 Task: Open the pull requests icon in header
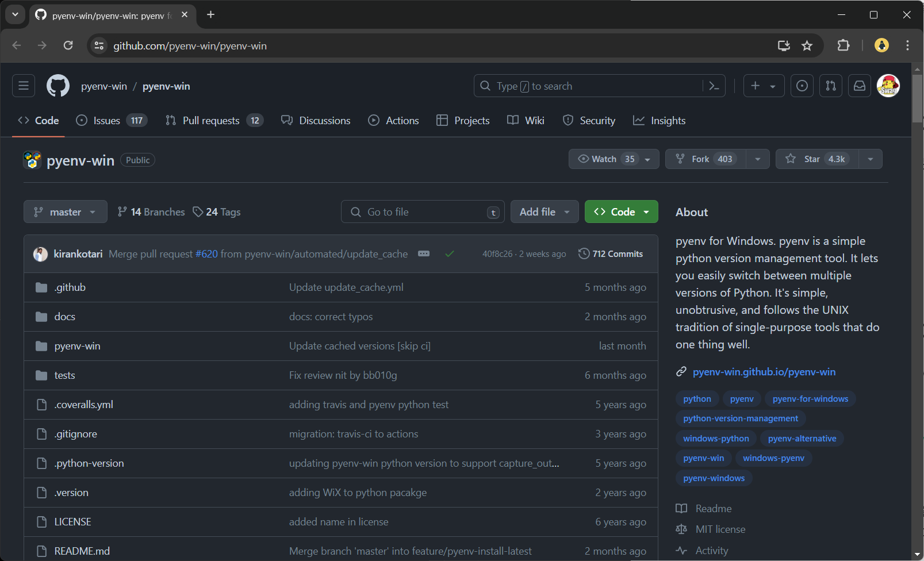point(831,86)
